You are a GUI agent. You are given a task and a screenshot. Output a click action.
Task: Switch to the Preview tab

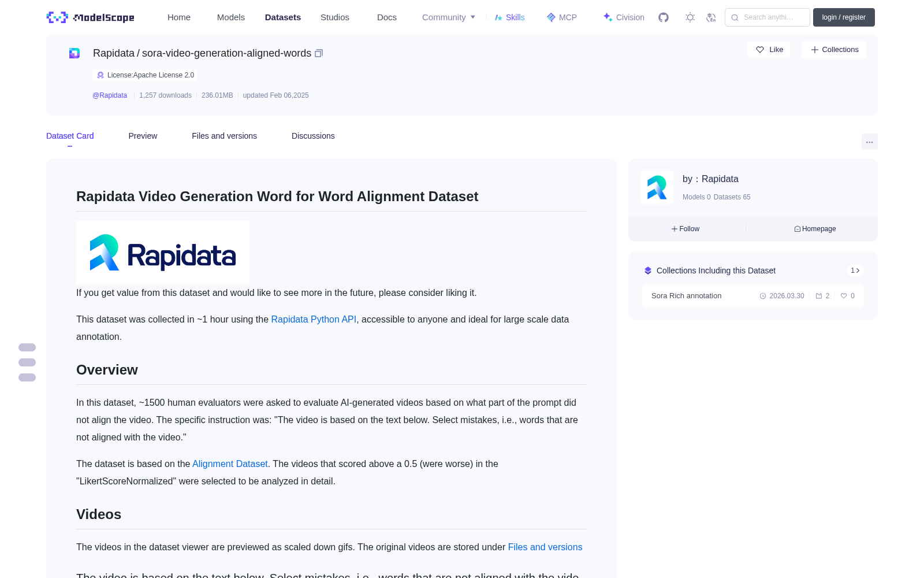pos(143,136)
